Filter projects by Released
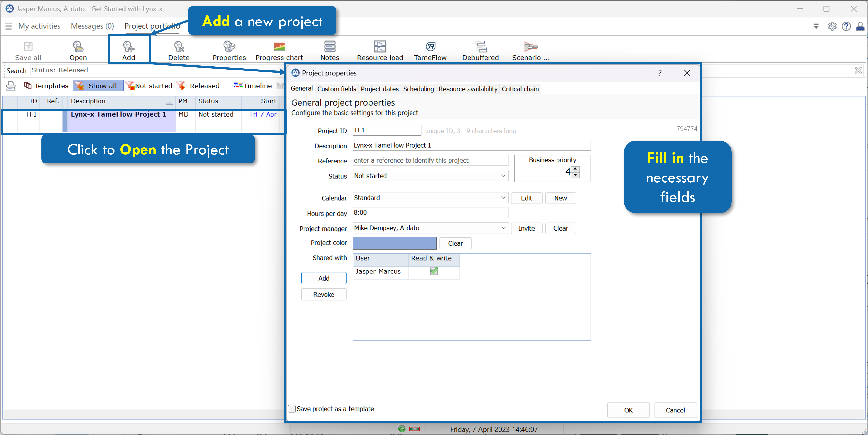This screenshot has height=435, width=868. [x=198, y=86]
